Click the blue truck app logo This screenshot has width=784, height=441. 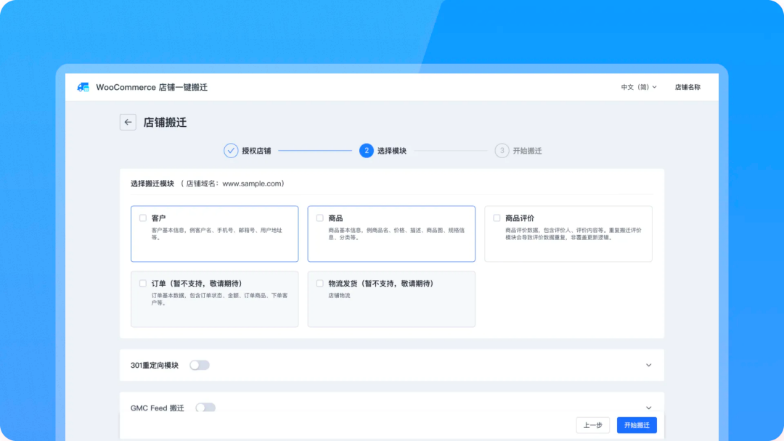[x=83, y=87]
